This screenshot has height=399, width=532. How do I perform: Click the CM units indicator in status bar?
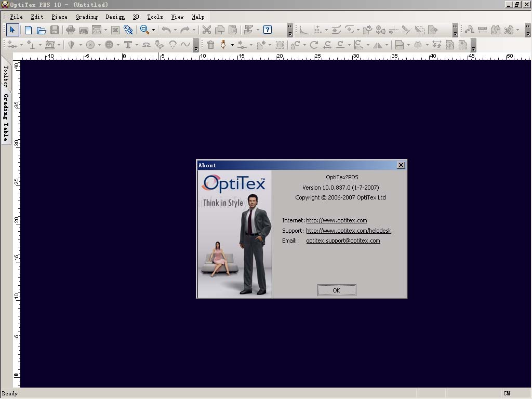[507, 394]
